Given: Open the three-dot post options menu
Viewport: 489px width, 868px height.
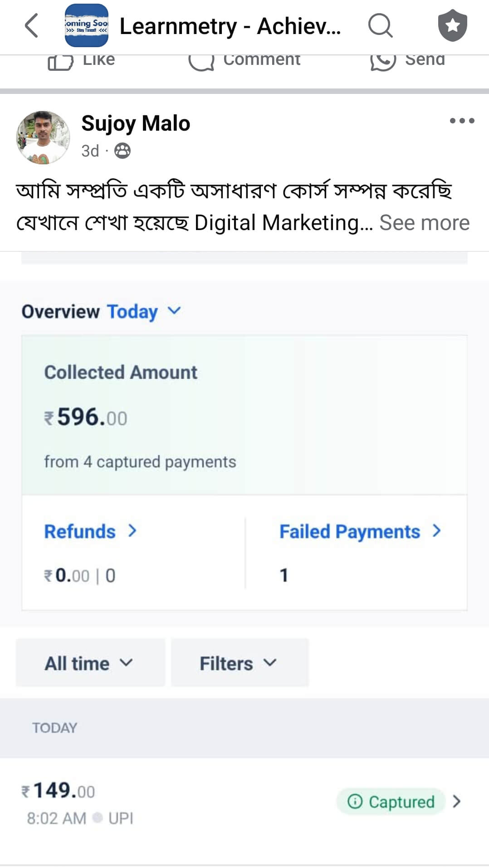Looking at the screenshot, I should (x=462, y=121).
